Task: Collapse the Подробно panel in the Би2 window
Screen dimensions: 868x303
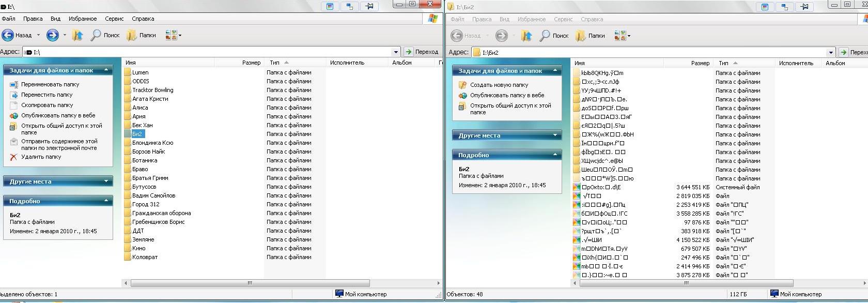Action: tap(555, 155)
